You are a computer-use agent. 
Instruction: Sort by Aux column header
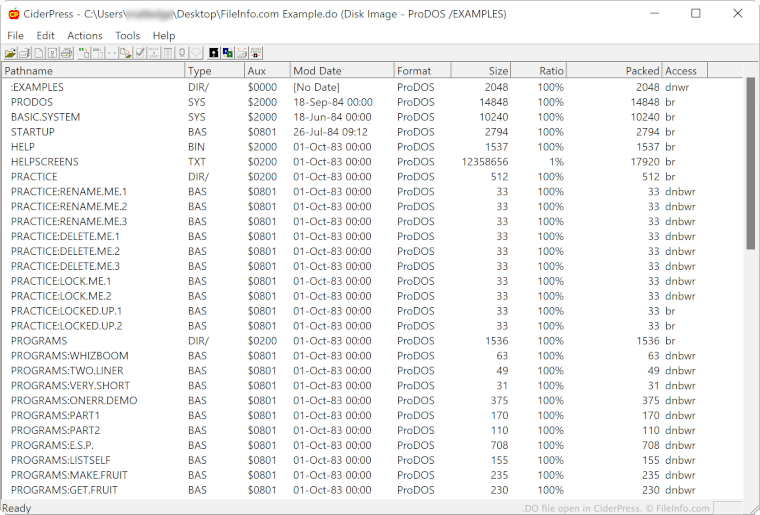[267, 71]
